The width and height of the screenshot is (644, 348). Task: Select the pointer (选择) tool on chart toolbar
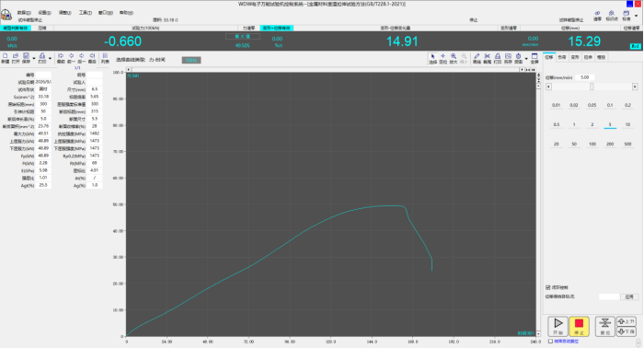coord(432,58)
